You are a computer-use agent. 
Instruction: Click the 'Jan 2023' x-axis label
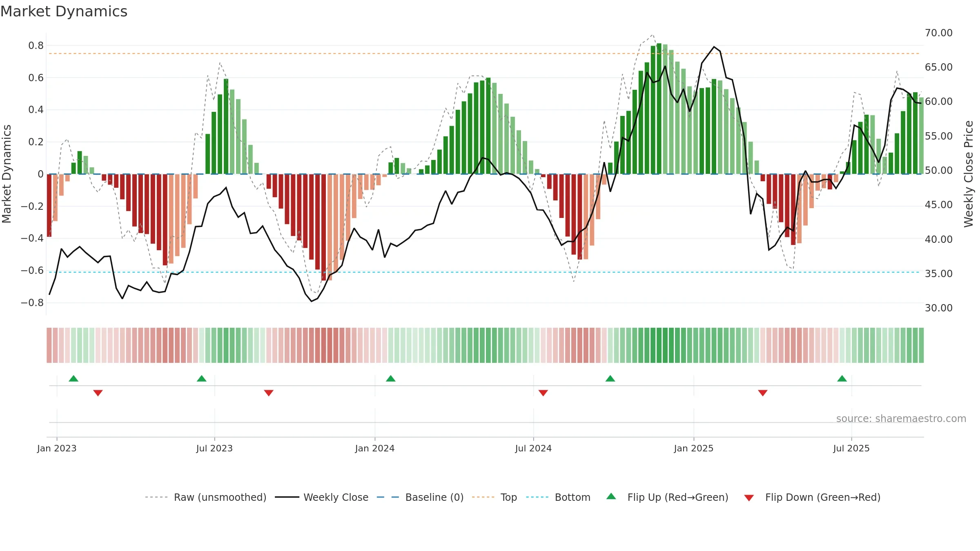[x=57, y=448]
